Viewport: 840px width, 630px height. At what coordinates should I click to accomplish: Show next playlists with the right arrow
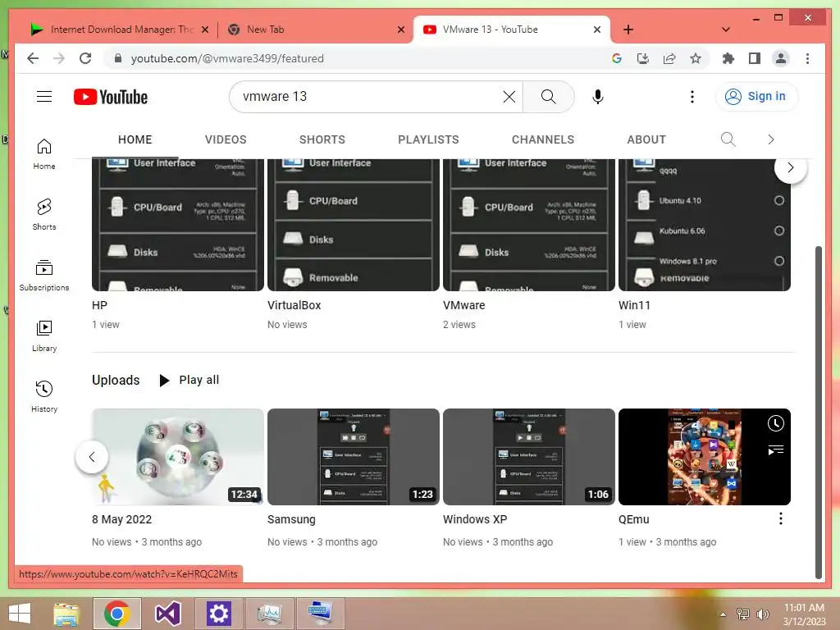[790, 167]
